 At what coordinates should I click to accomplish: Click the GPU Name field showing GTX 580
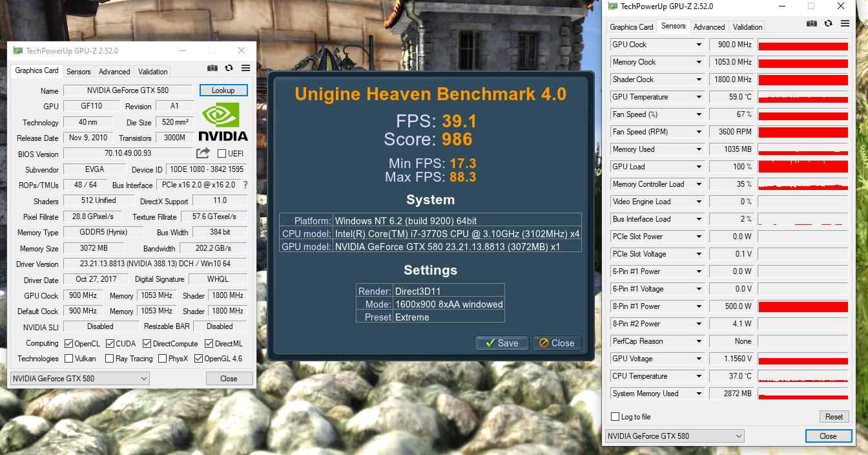128,90
